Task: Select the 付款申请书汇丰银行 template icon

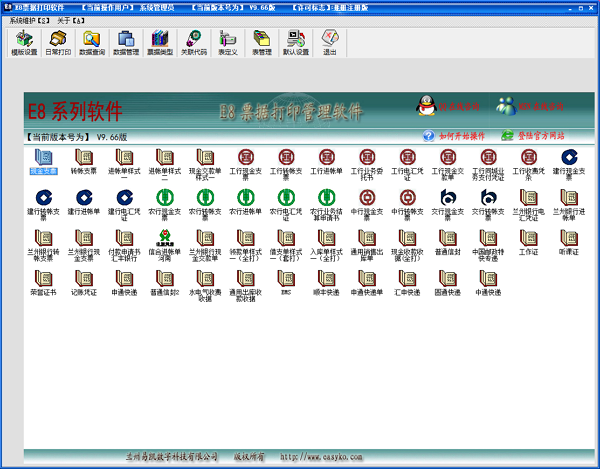Action: point(124,245)
